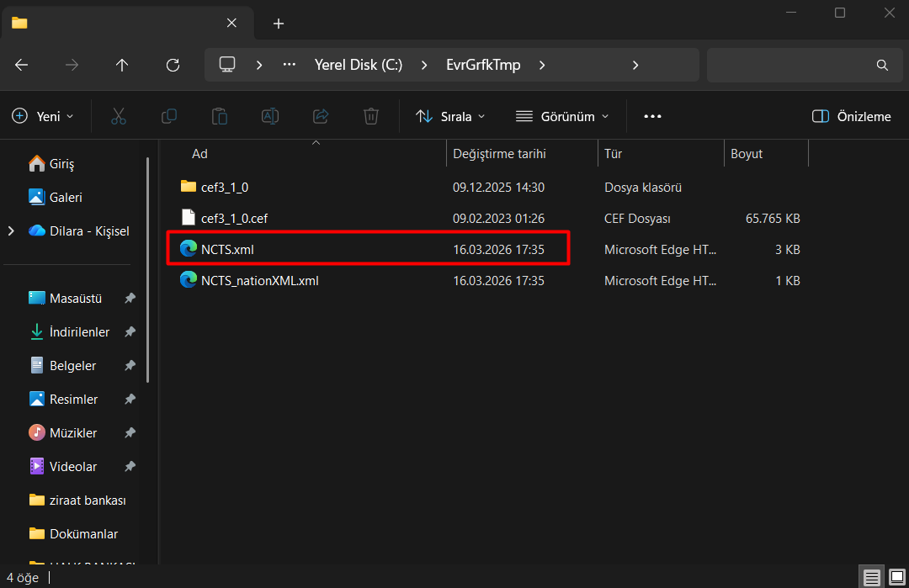Navigate back with the left arrow
The height and width of the screenshot is (588, 909).
coord(22,65)
